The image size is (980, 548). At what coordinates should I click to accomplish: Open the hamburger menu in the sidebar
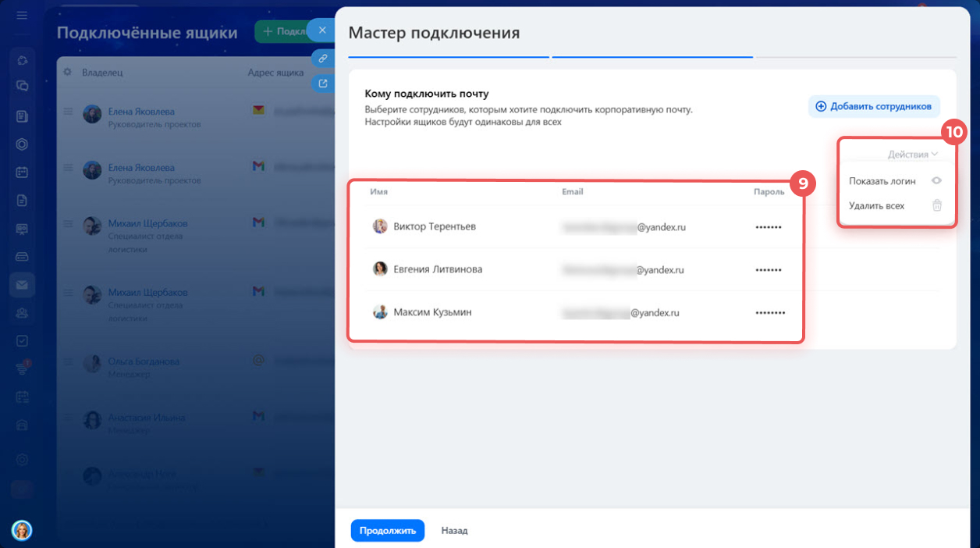(x=22, y=15)
